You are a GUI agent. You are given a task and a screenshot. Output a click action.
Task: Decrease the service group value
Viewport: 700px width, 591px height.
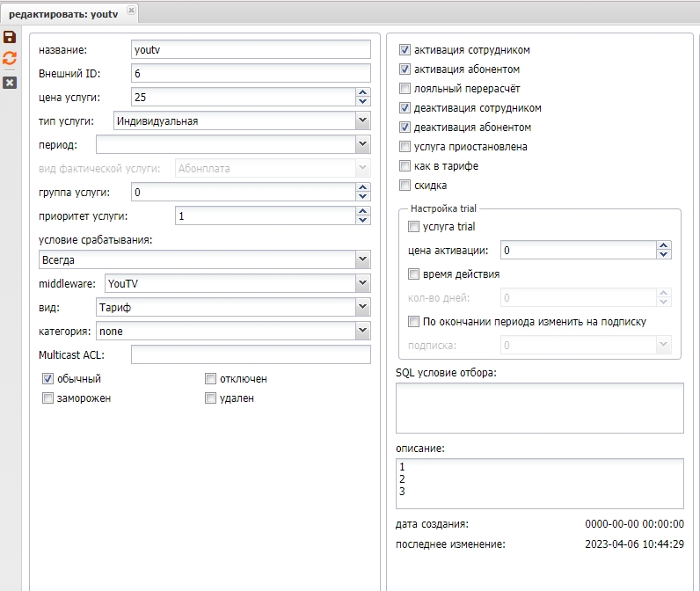363,196
